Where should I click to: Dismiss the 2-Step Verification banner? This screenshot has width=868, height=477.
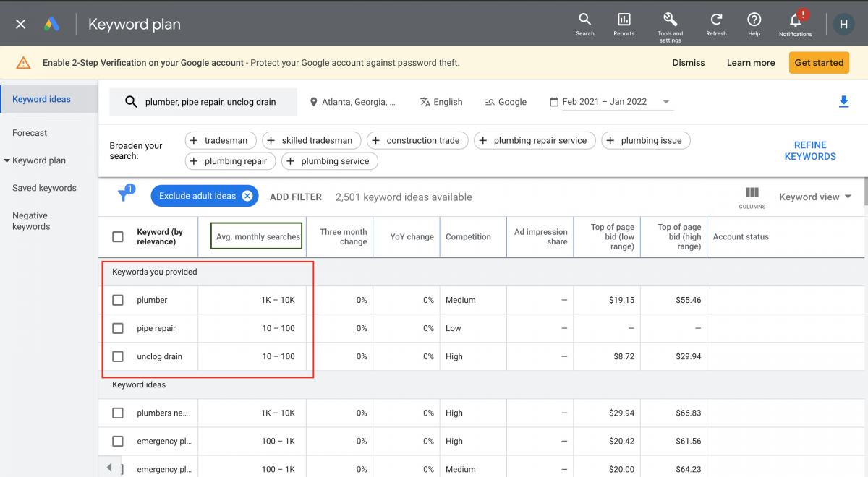[x=689, y=63]
